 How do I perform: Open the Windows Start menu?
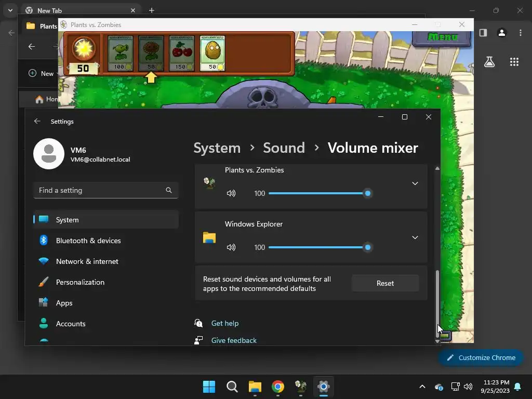(x=209, y=387)
